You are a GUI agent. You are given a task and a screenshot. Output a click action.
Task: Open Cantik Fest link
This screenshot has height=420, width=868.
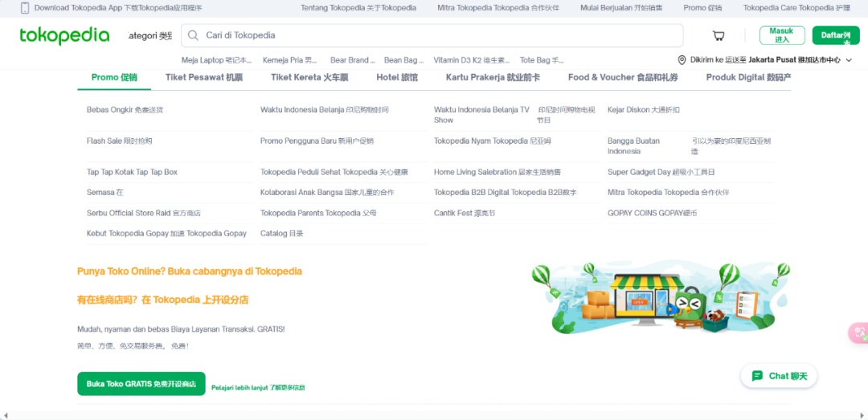tap(465, 213)
